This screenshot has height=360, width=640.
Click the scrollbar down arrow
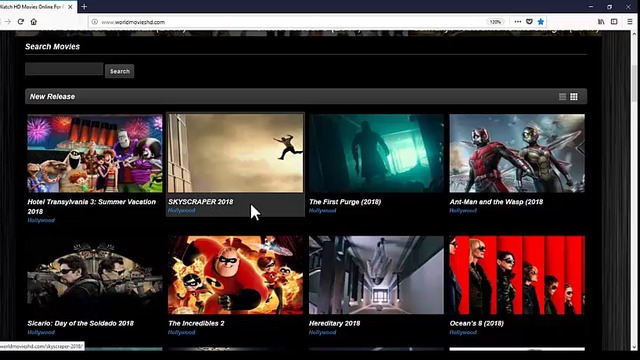[x=634, y=347]
